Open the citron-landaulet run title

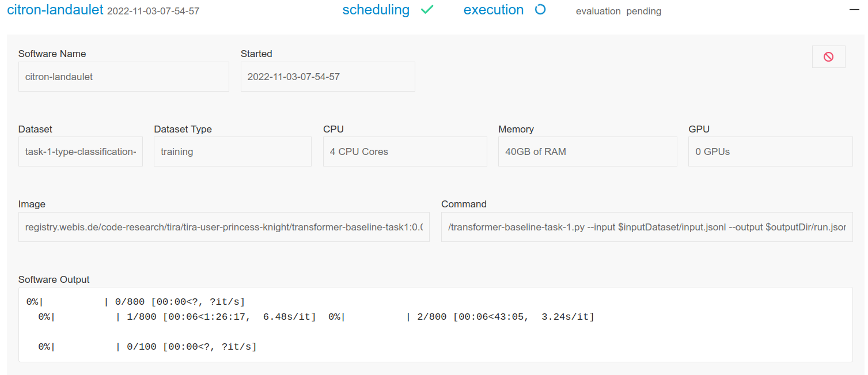click(x=55, y=10)
